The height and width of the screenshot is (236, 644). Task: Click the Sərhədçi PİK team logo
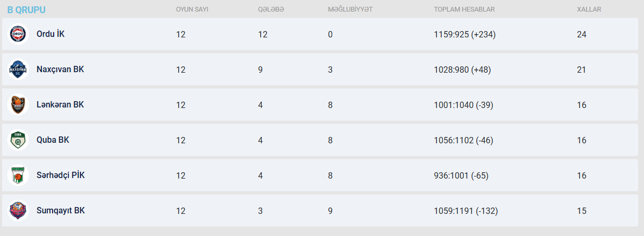point(18,175)
